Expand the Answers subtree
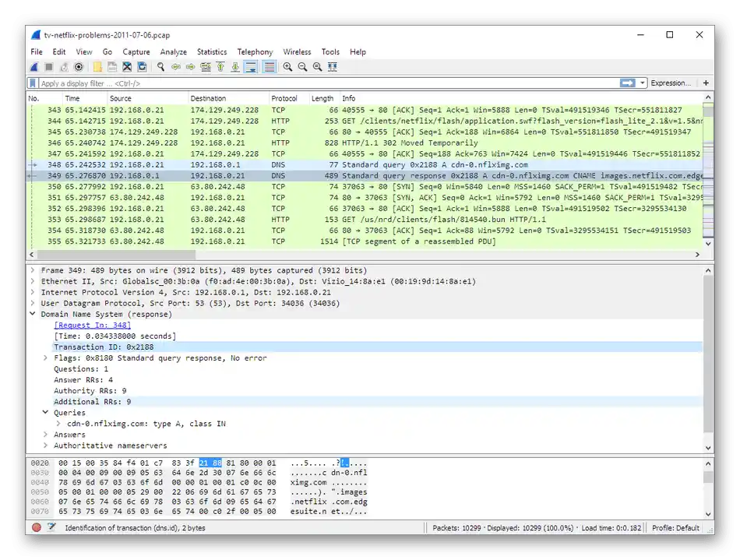The image size is (740, 560). pos(45,435)
